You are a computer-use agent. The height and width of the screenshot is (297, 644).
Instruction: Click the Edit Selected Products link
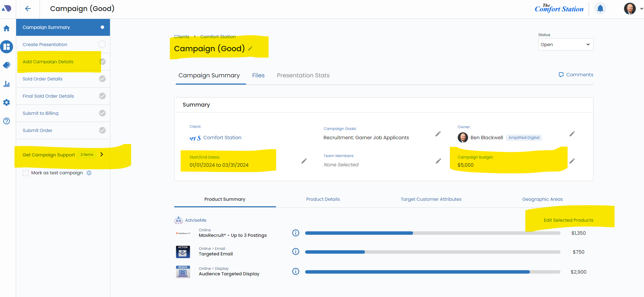(568, 220)
